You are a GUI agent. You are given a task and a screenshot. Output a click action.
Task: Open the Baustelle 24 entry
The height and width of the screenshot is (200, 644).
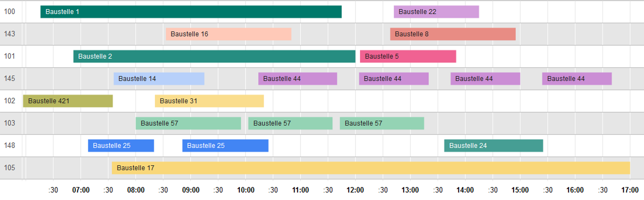(x=494, y=145)
